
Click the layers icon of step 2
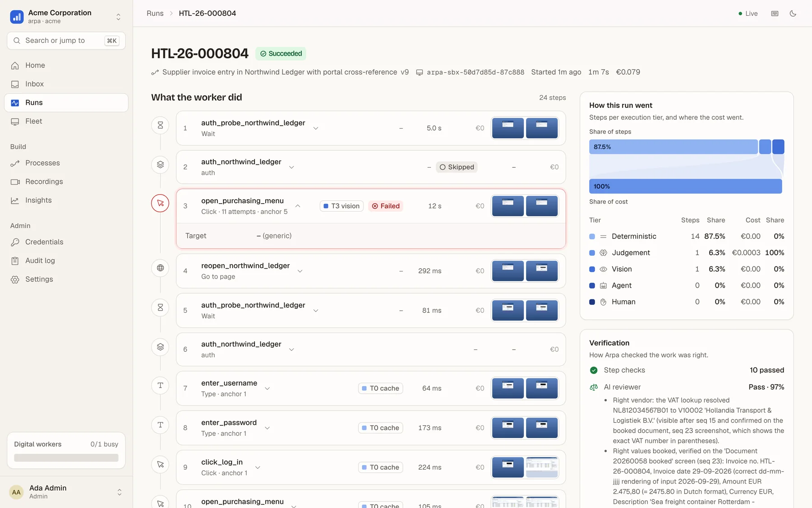click(x=160, y=164)
